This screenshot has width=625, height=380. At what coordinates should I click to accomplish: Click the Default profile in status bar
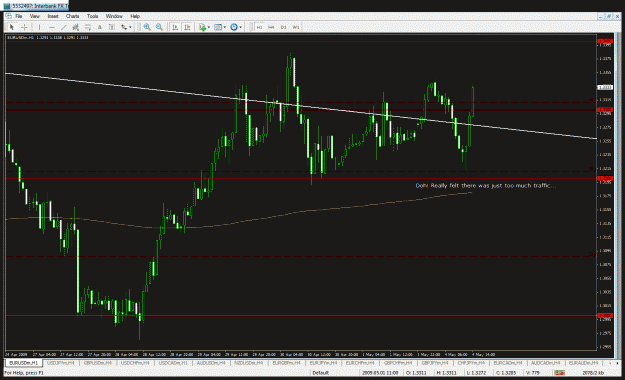coord(320,373)
